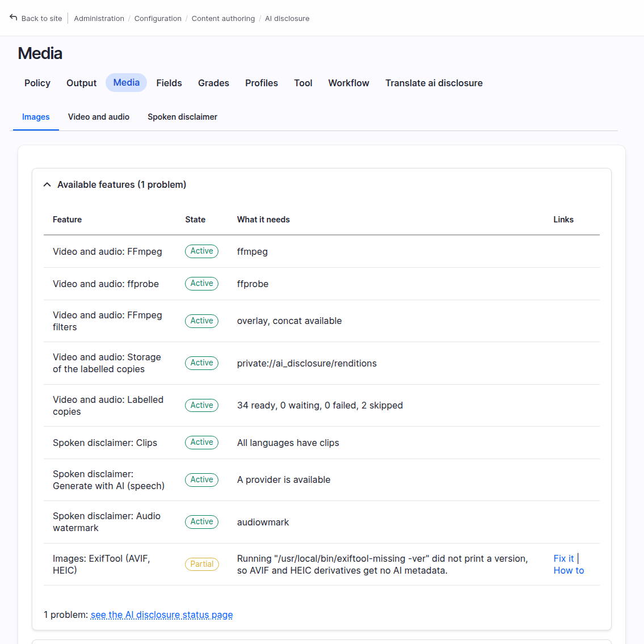Click 'Storage of the labelled copies' feature name

click(x=107, y=363)
